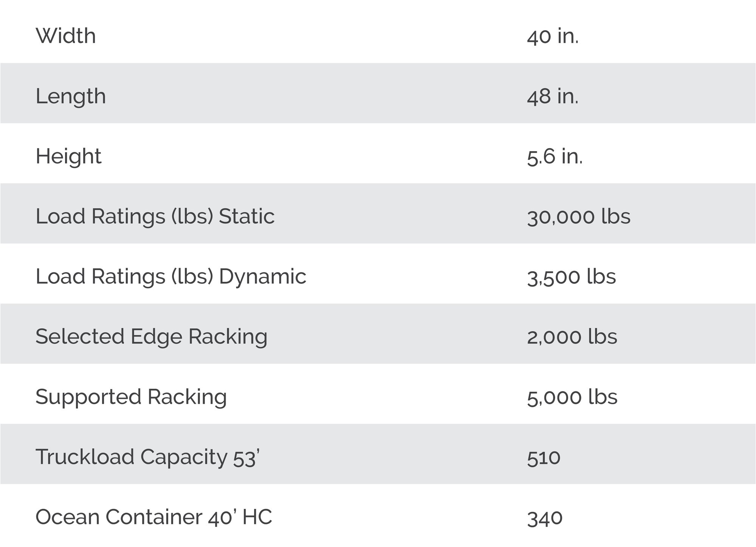Screen dimensions: 756x547
Task: Select the 5.6 in. height value
Action: (x=555, y=156)
